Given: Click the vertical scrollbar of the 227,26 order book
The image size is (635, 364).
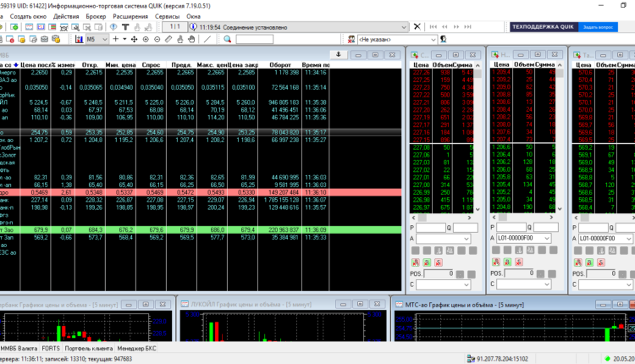Looking at the screenshot, I should (x=478, y=138).
